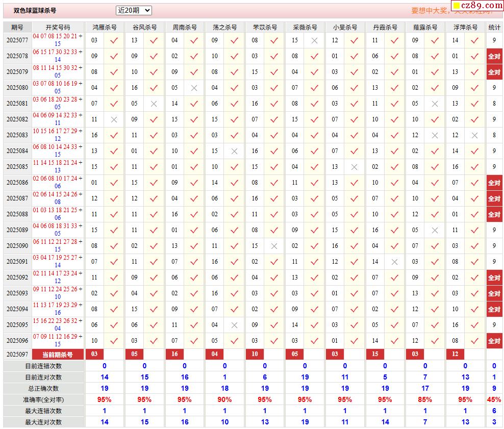Click the 总正确次数 row label

43,389
